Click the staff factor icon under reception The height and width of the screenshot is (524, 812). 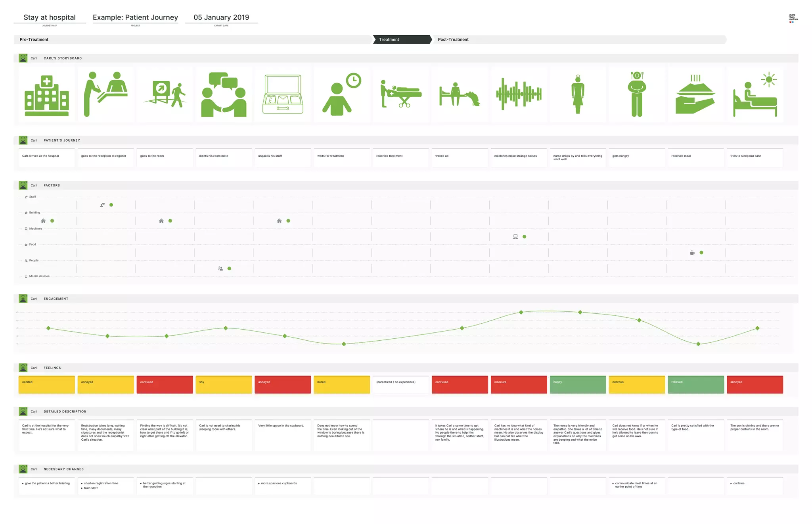(x=102, y=205)
